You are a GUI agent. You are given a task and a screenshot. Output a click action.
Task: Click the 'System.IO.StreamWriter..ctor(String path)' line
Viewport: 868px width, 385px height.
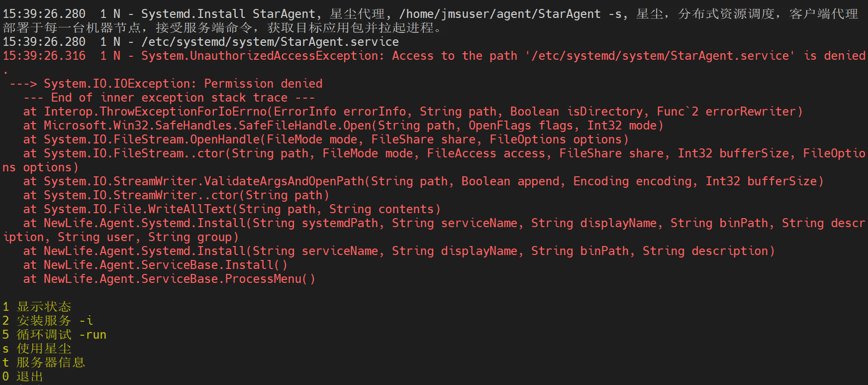186,195
